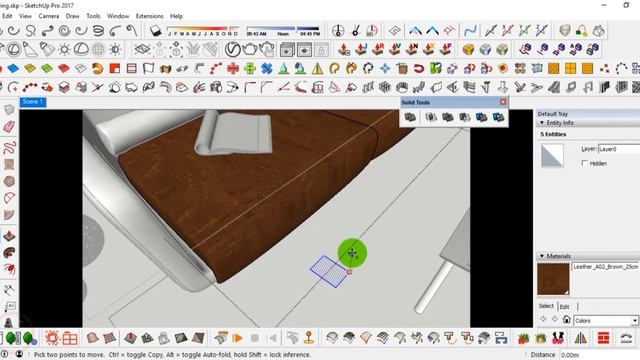The width and height of the screenshot is (640, 360).
Task: Click the red cross plugin icon
Action: pyautogui.click(x=233, y=69)
